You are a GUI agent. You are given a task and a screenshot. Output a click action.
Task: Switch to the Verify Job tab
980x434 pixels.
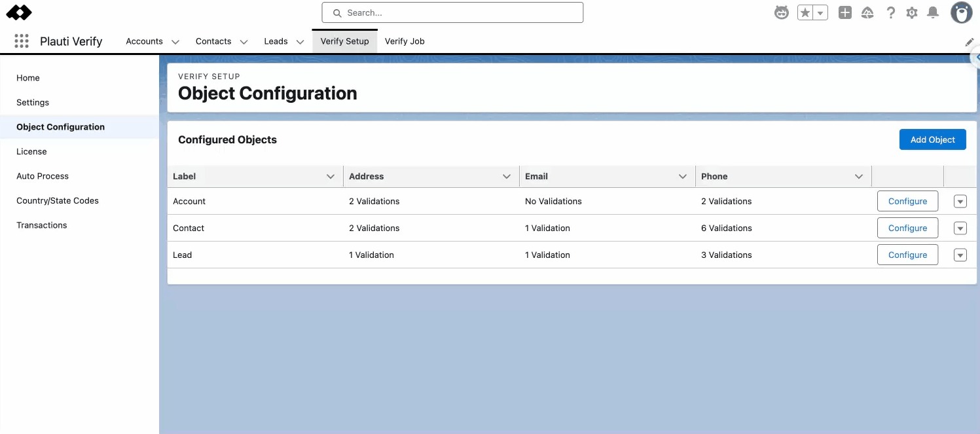(x=405, y=41)
